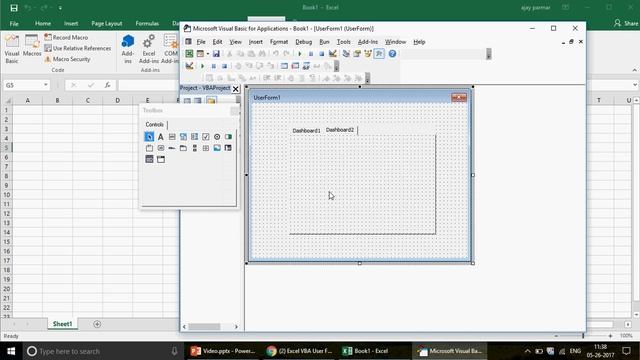Select the Label control in Toolbox
Screen dimensions: 640x360
160,137
